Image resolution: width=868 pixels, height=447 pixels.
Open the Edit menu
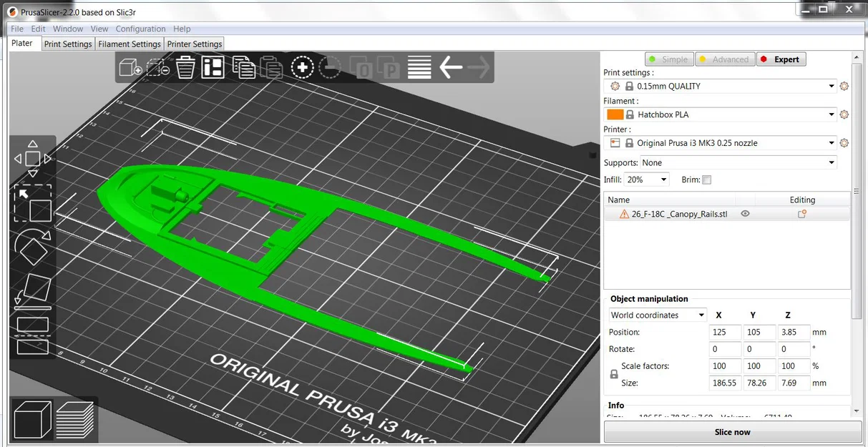click(x=38, y=29)
